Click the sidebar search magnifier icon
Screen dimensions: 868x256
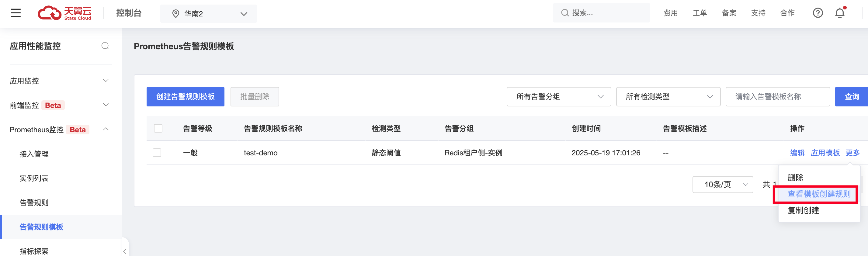(105, 46)
